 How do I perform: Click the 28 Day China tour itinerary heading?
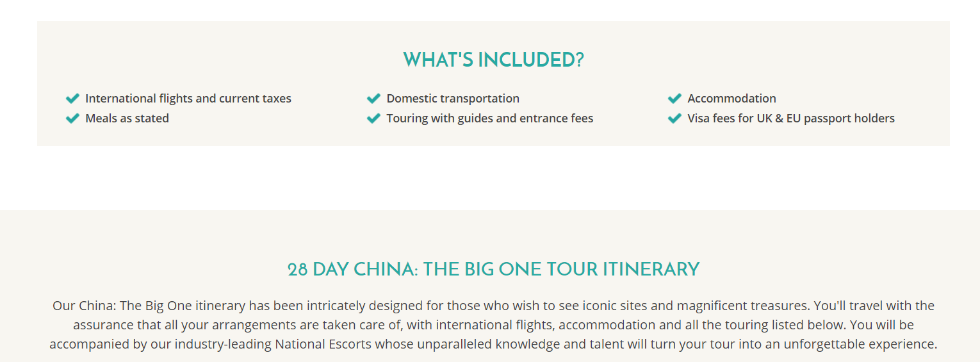click(x=493, y=269)
